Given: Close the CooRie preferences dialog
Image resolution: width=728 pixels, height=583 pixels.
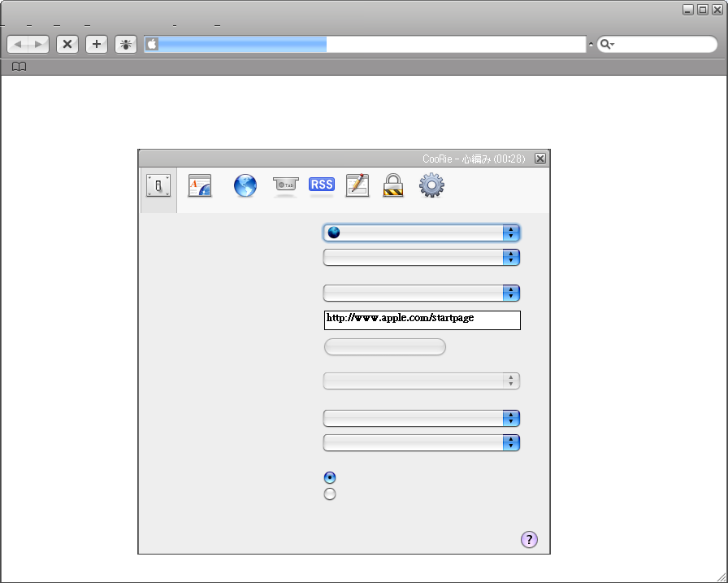Looking at the screenshot, I should 540,159.
